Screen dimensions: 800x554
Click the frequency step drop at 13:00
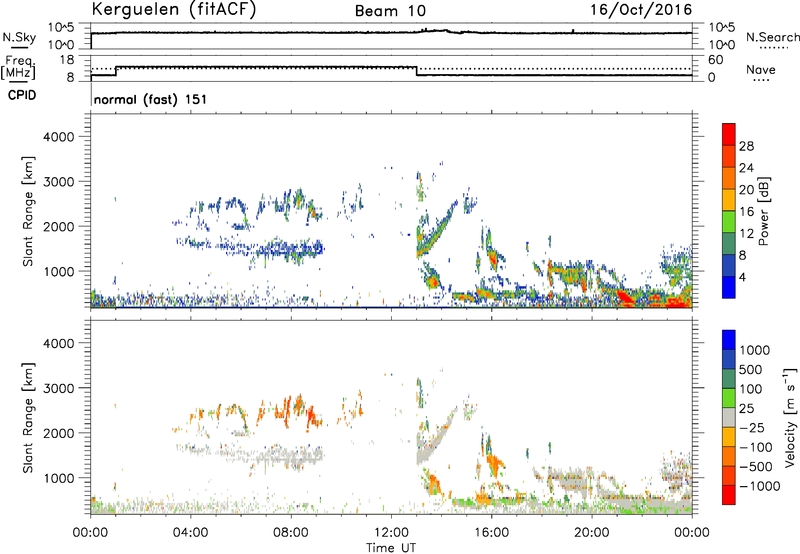coord(417,71)
